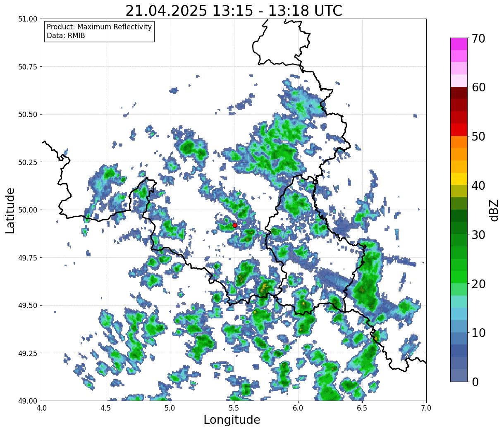Click the latitude tick label 50.25

(x=28, y=162)
